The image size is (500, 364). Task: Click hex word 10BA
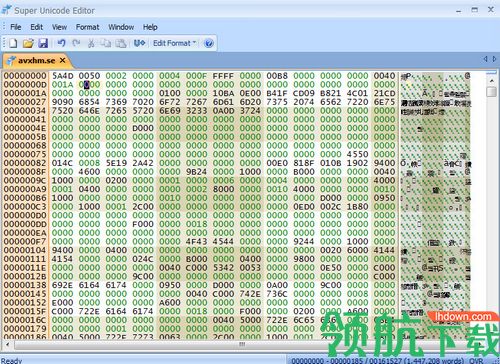223,93
